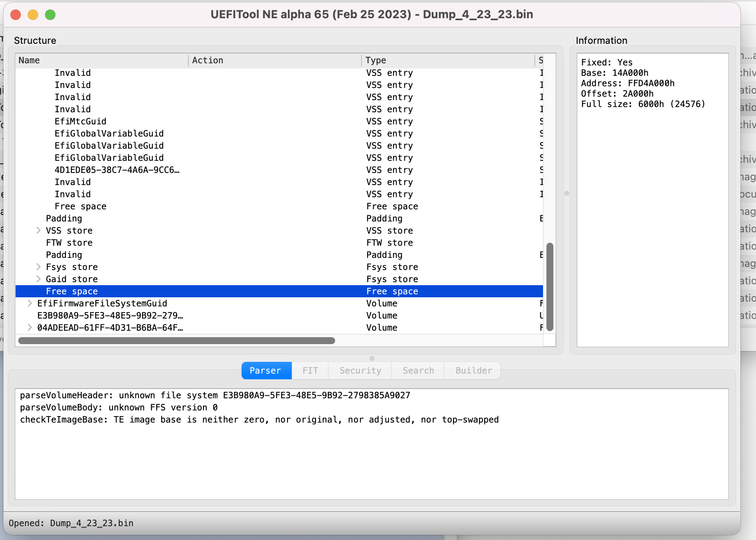Viewport: 756px width, 540px height.
Task: Select the highlighted Free space row
Action: [279, 291]
